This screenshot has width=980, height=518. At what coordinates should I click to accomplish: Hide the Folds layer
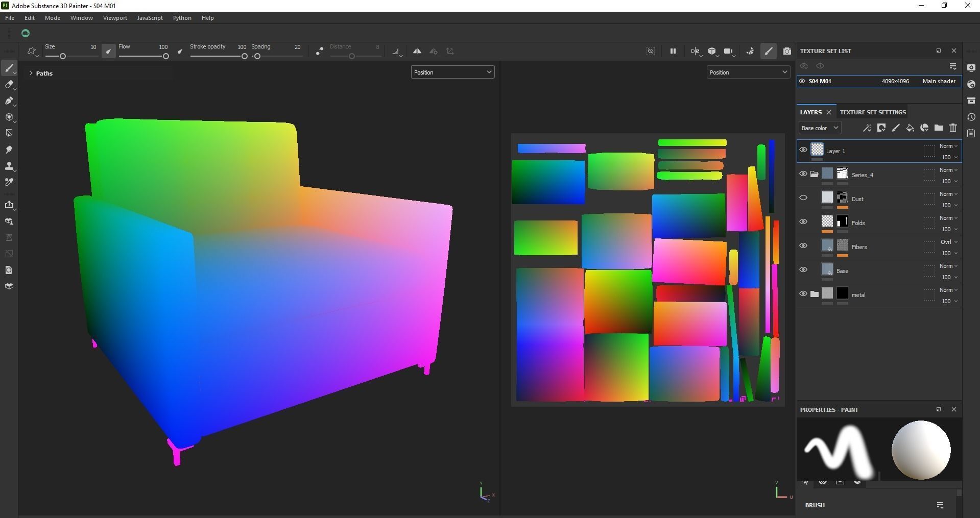coord(803,222)
